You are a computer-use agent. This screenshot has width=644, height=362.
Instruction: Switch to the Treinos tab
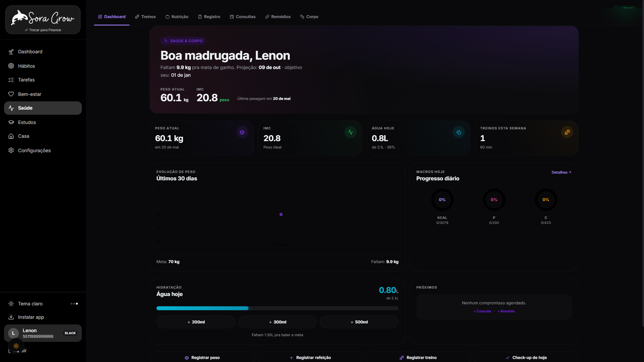point(145,17)
